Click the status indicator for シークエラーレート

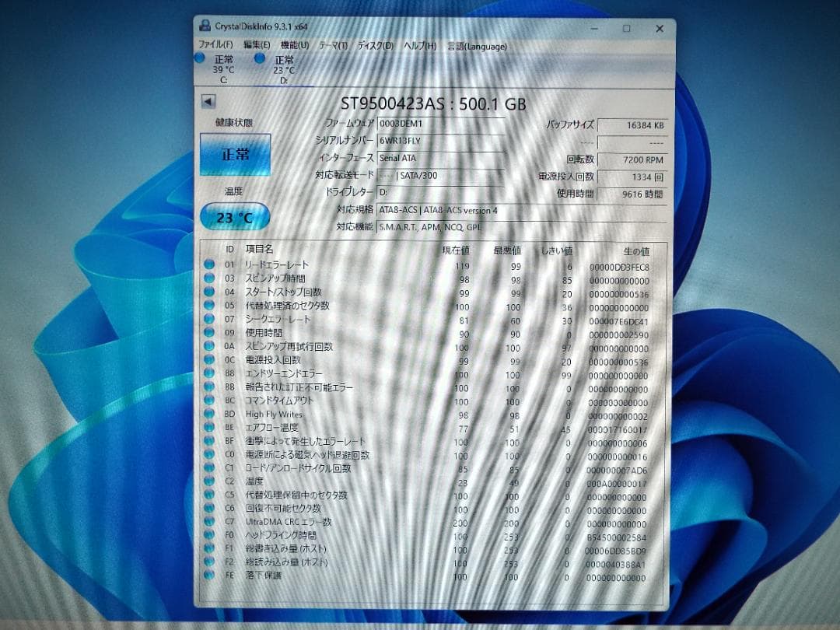click(x=208, y=320)
